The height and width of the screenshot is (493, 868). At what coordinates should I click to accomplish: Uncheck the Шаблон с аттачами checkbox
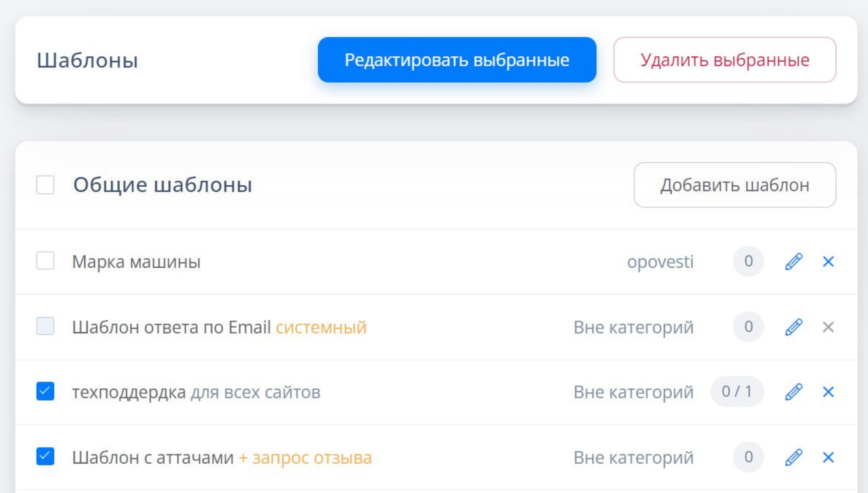(x=45, y=457)
